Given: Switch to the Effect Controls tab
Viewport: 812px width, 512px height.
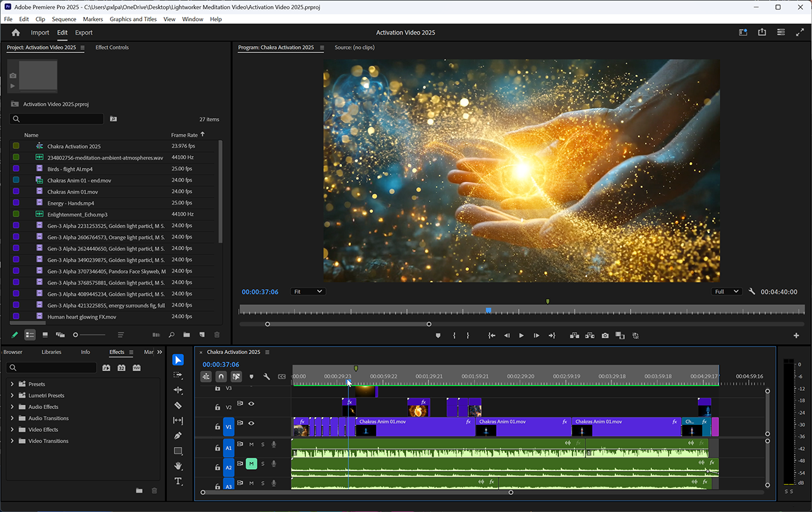Looking at the screenshot, I should click(x=112, y=47).
